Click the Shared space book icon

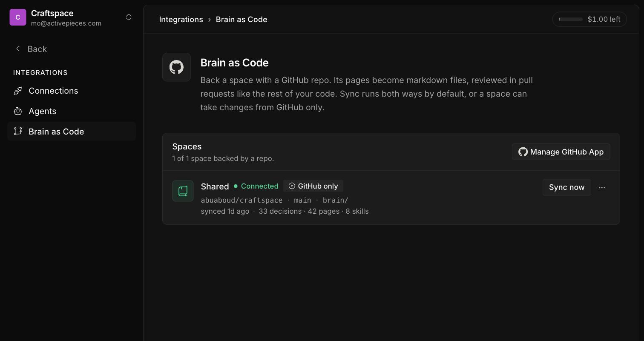pyautogui.click(x=183, y=191)
